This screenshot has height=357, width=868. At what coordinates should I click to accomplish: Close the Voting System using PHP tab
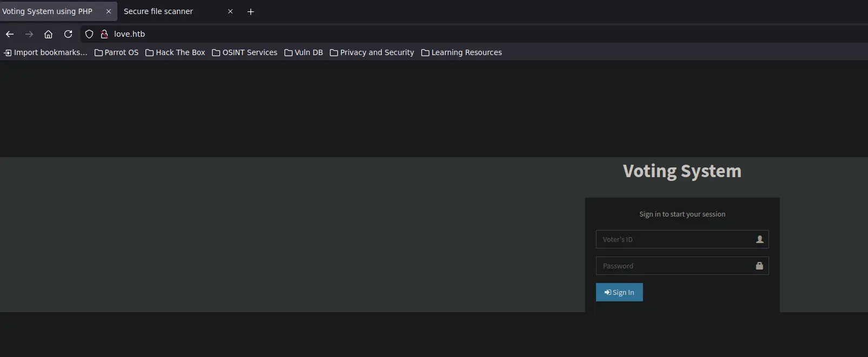(x=108, y=11)
